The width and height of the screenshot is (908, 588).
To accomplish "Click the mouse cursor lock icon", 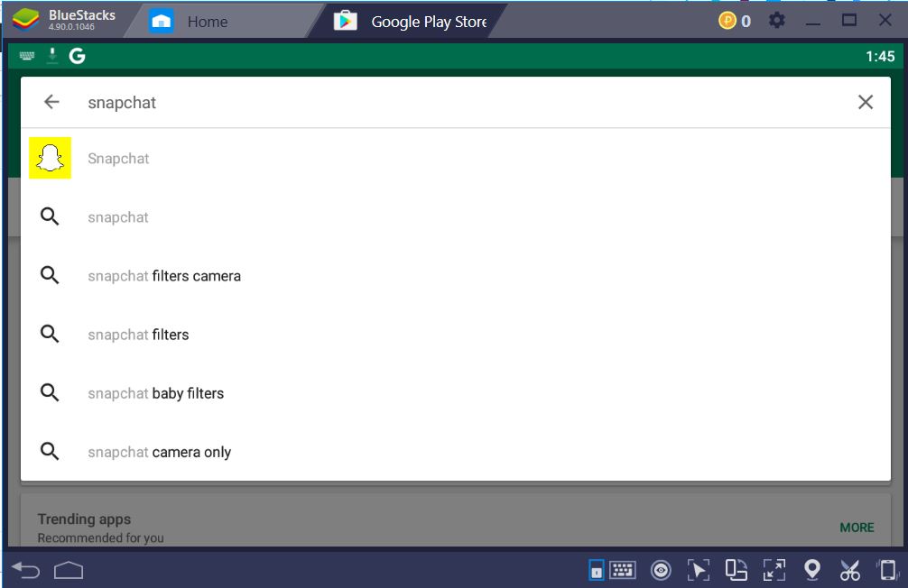I will tap(698, 570).
